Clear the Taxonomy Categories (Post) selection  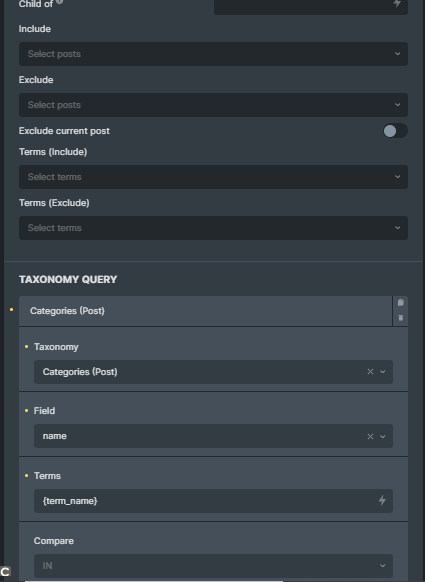click(x=370, y=372)
